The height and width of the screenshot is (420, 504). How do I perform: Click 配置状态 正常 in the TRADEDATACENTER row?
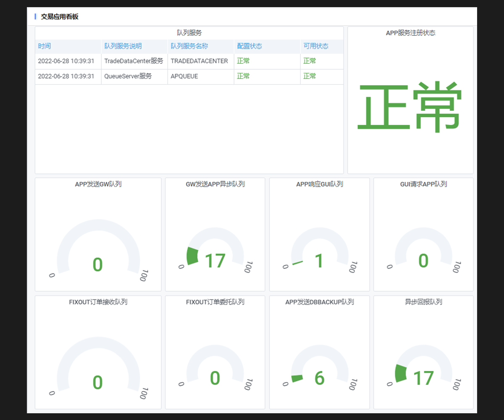coord(243,61)
